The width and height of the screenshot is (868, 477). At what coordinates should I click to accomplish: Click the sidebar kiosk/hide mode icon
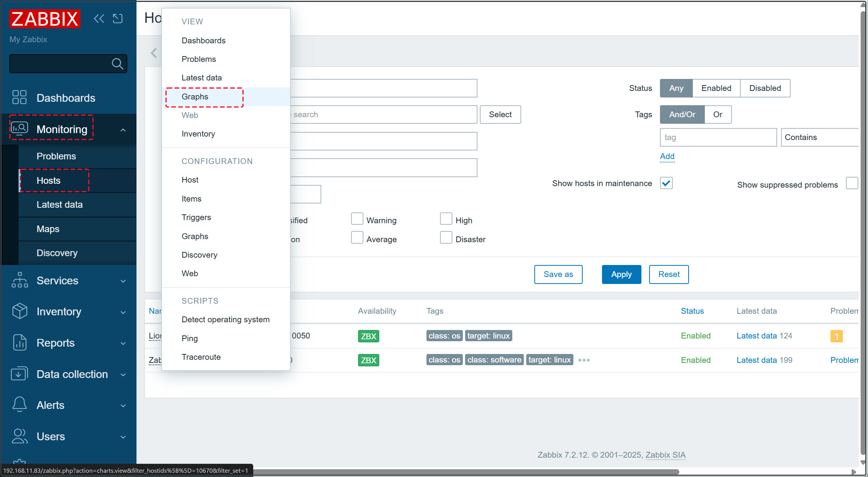118,19
